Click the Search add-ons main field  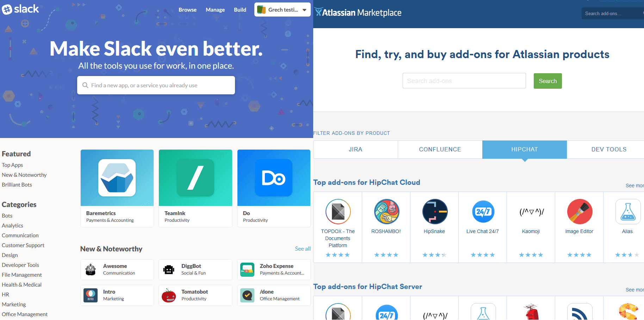(464, 81)
